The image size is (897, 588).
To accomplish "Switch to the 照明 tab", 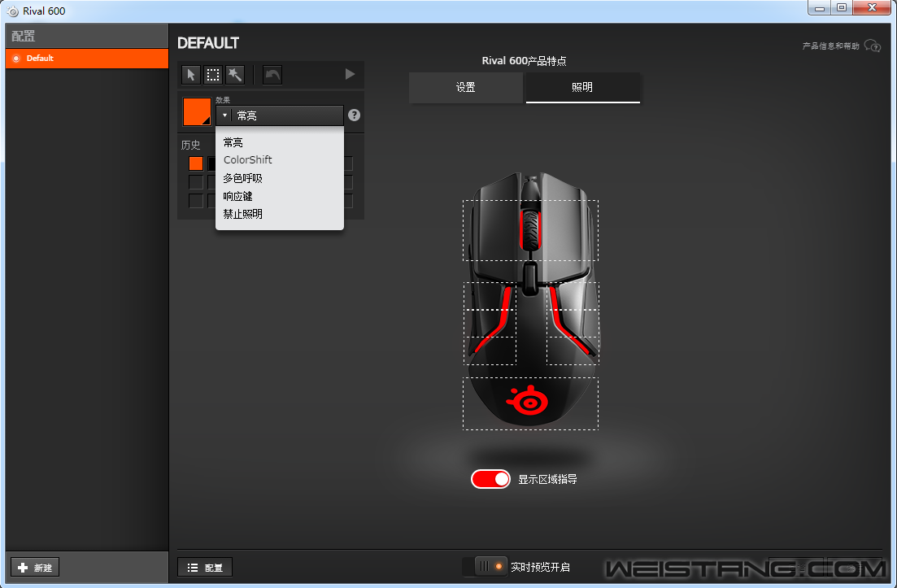I will 582,88.
